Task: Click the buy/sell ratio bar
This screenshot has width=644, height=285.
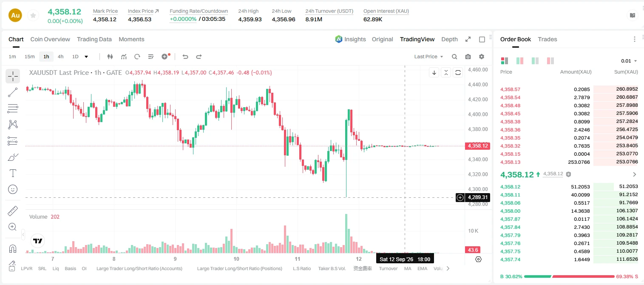Action: [x=569, y=276]
